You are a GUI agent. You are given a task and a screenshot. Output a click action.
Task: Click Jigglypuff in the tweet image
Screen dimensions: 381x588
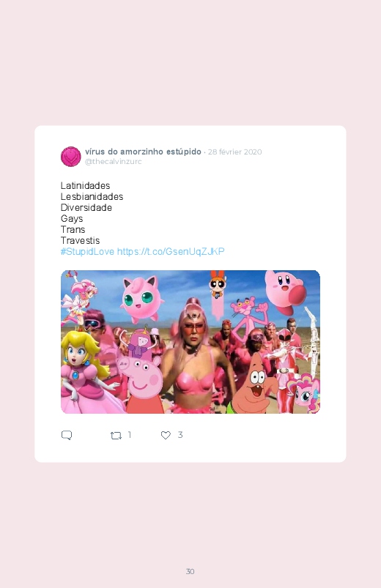(x=141, y=298)
